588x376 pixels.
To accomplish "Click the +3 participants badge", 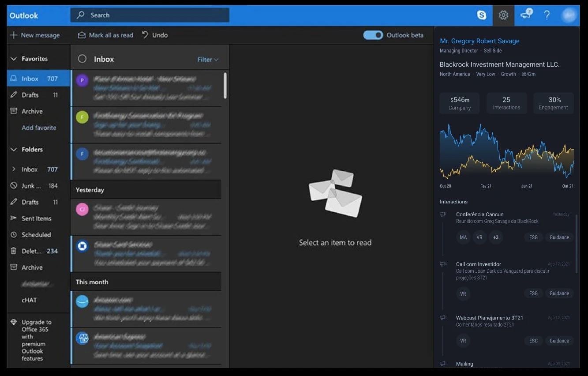I will [x=496, y=237].
